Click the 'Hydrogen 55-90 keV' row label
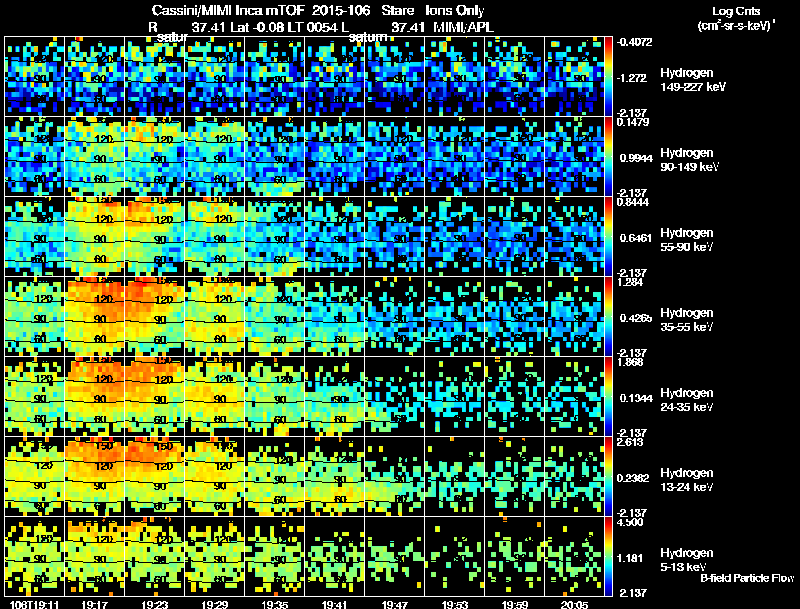 pos(687,240)
